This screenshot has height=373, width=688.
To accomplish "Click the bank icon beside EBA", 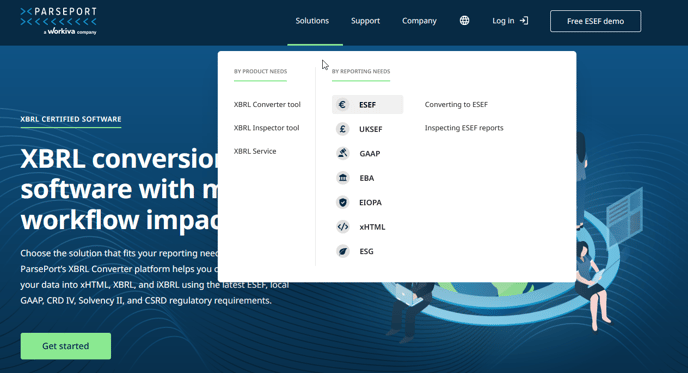I will click(x=343, y=178).
